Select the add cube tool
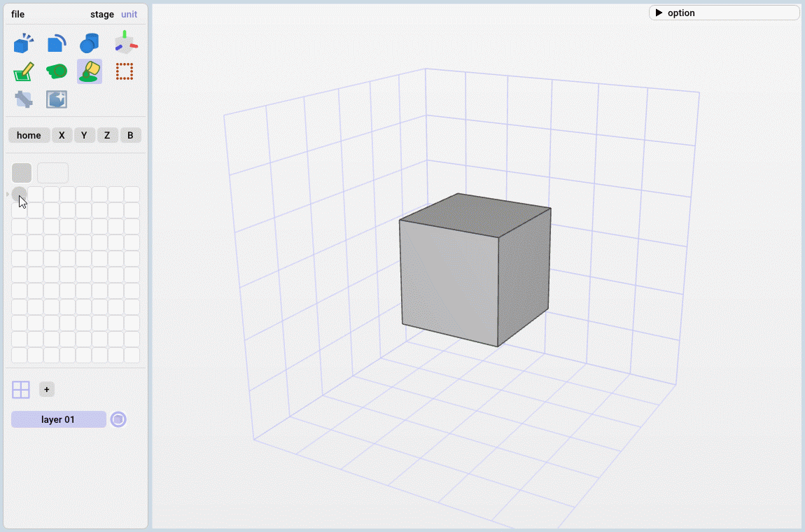Screen dimensions: 805x532 point(23,43)
